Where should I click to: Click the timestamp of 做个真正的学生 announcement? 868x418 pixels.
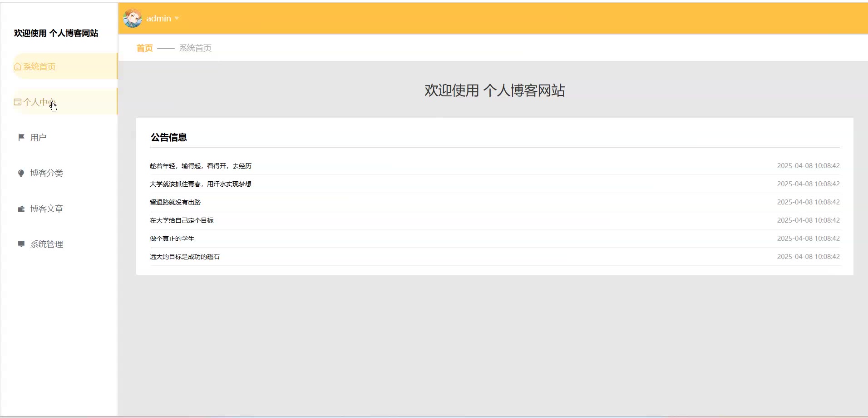[x=809, y=239]
